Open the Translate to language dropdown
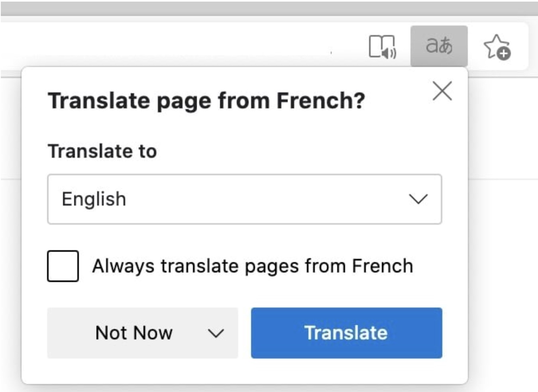The image size is (538, 392). click(244, 199)
